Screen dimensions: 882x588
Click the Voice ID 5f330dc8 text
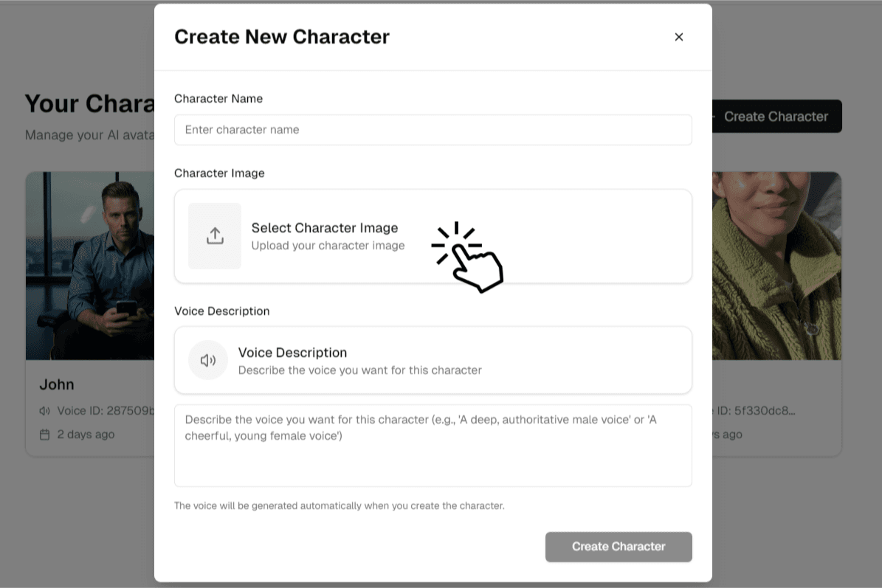point(754,411)
